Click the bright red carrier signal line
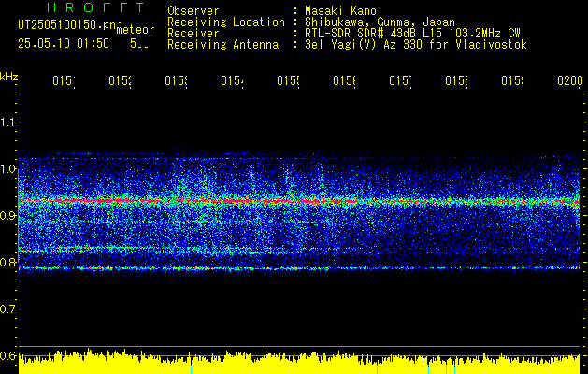Screen dimensions: 588x374 click(x=299, y=201)
